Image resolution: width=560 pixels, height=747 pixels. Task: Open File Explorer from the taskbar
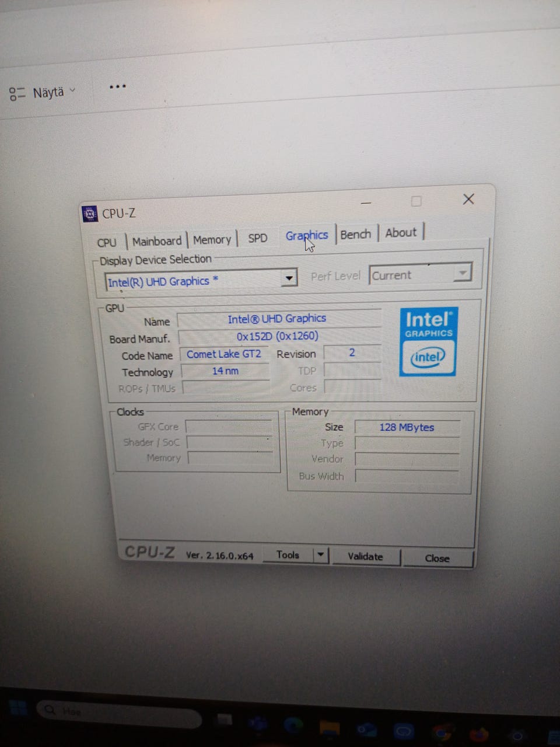tap(329, 728)
